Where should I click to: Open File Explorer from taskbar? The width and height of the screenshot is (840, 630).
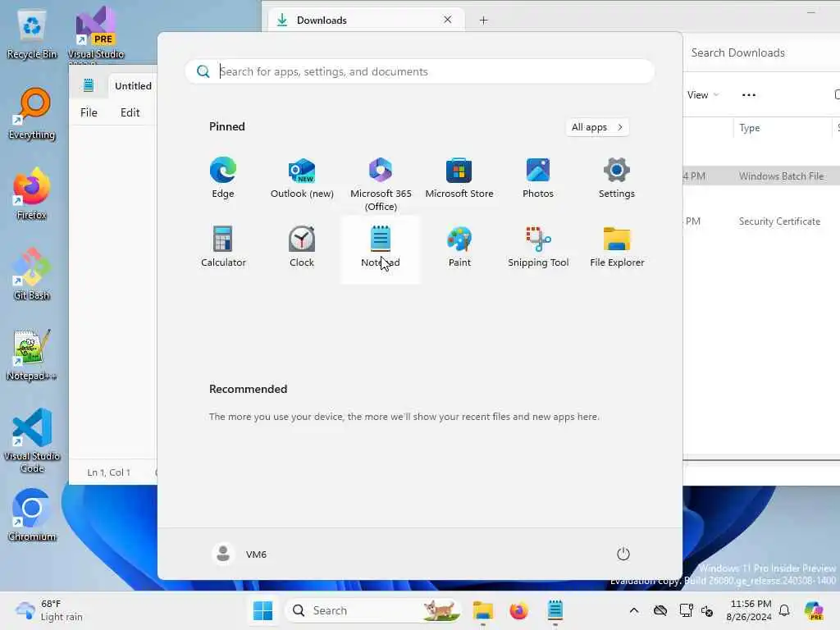(x=482, y=610)
